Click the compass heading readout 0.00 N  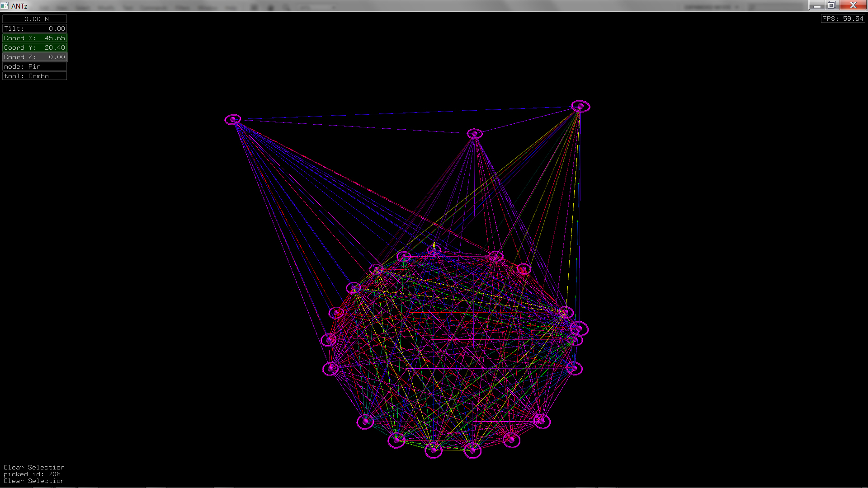click(x=35, y=19)
